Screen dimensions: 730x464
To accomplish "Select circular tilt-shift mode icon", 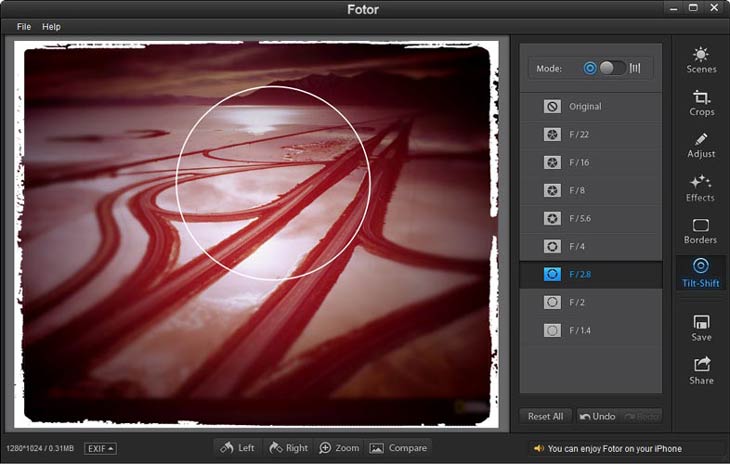I will click(x=590, y=68).
